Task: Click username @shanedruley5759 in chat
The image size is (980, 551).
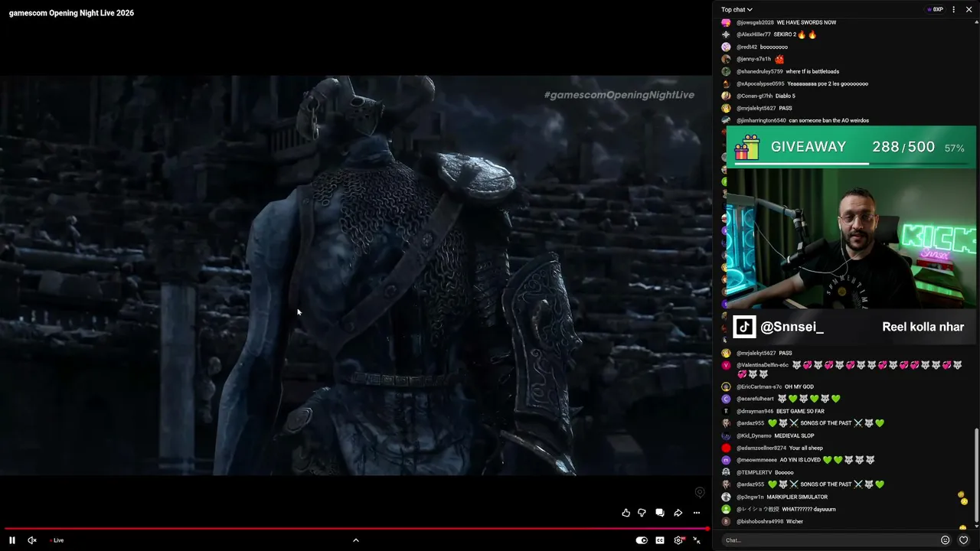Action: [x=759, y=71]
